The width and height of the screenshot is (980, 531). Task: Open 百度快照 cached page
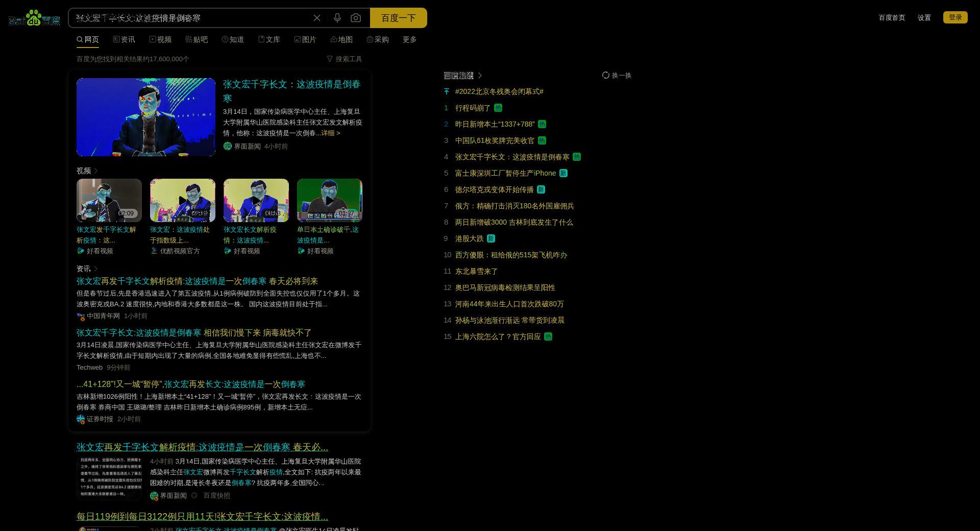point(217,496)
